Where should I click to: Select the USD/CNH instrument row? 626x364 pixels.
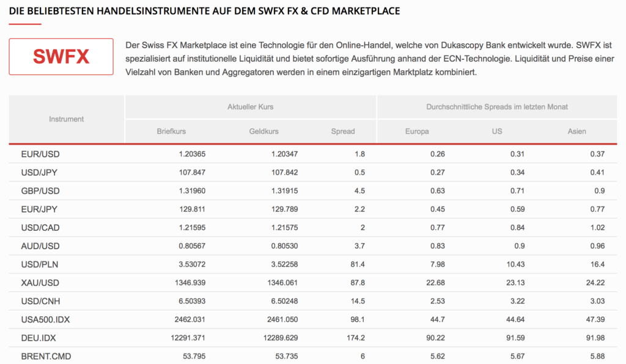313,300
